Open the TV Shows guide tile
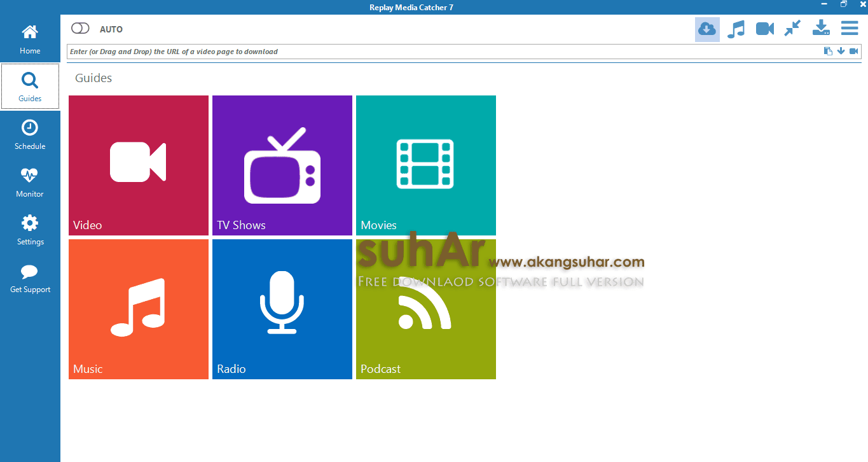 (282, 165)
